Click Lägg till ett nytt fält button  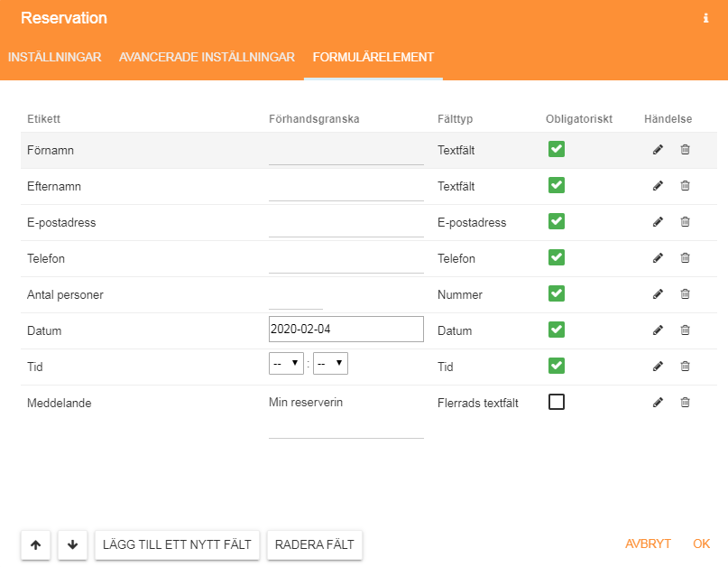pyautogui.click(x=177, y=544)
